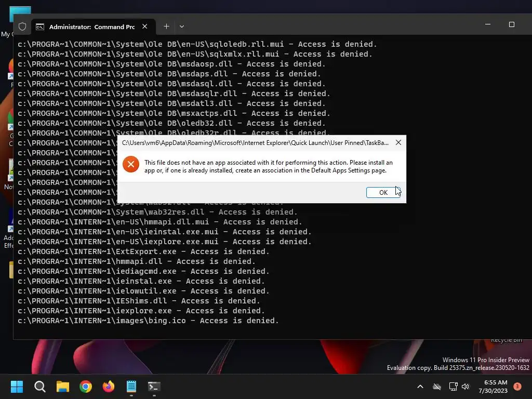Image resolution: width=532 pixels, height=399 pixels.
Task: Click the error message text in dialog
Action: coord(269,166)
